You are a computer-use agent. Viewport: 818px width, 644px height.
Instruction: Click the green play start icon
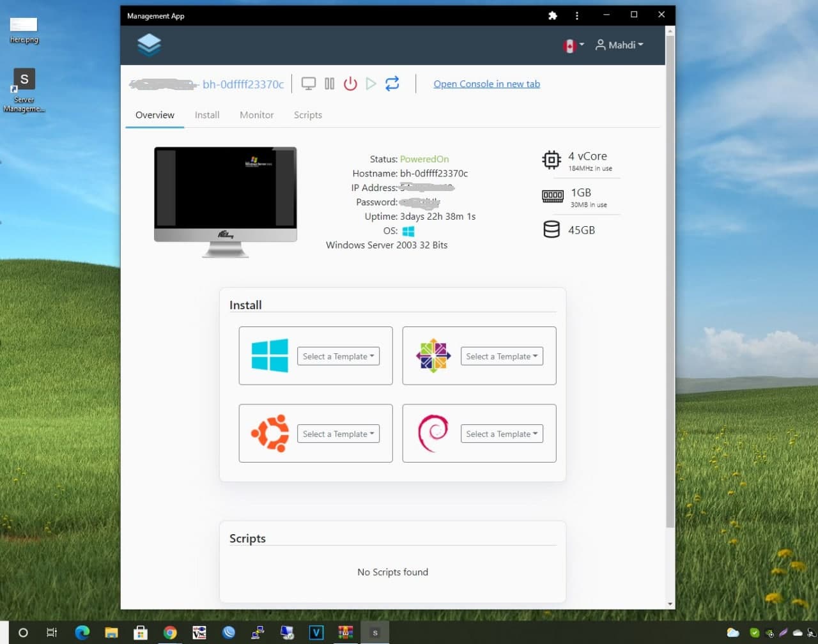[371, 84]
